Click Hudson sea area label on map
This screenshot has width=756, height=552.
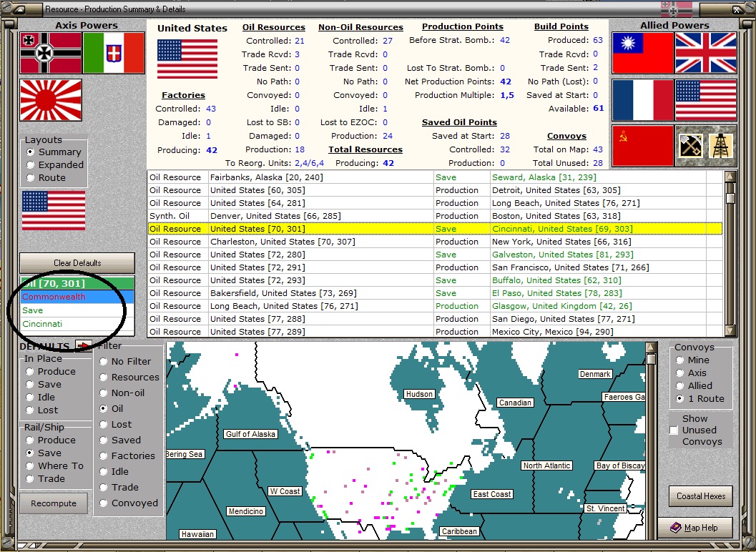coord(419,395)
